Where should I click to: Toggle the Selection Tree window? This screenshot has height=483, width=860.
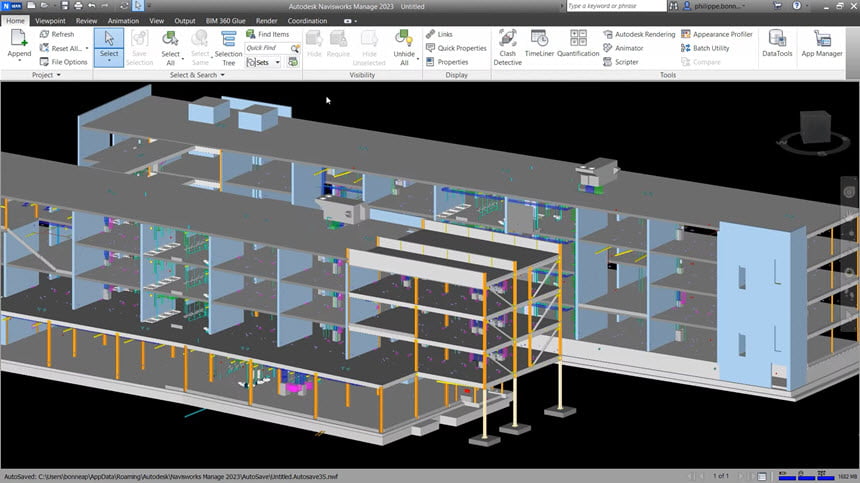228,48
